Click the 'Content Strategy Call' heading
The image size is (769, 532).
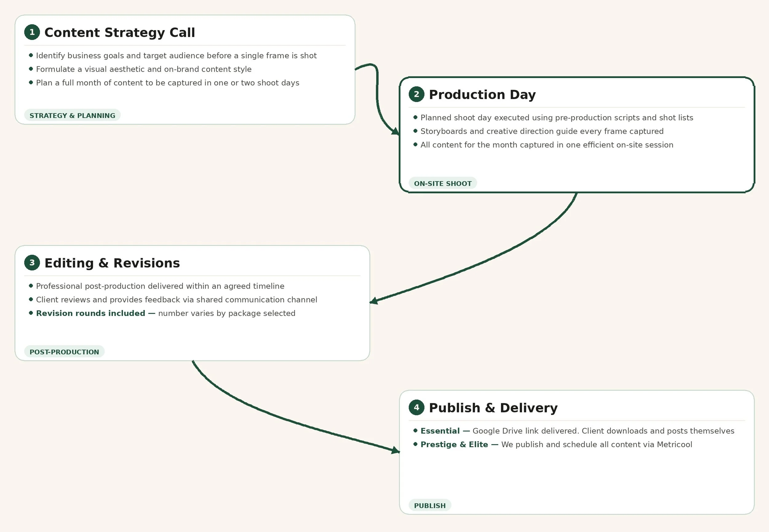click(119, 33)
